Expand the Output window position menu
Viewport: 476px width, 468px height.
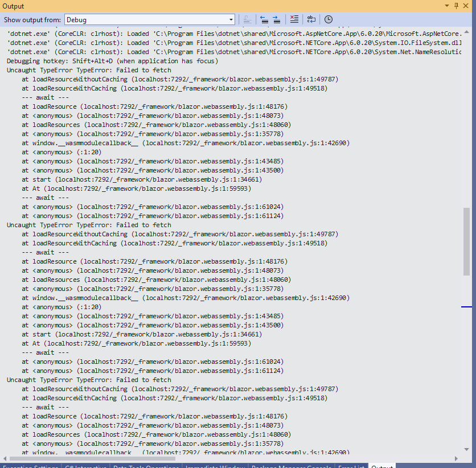pos(446,6)
